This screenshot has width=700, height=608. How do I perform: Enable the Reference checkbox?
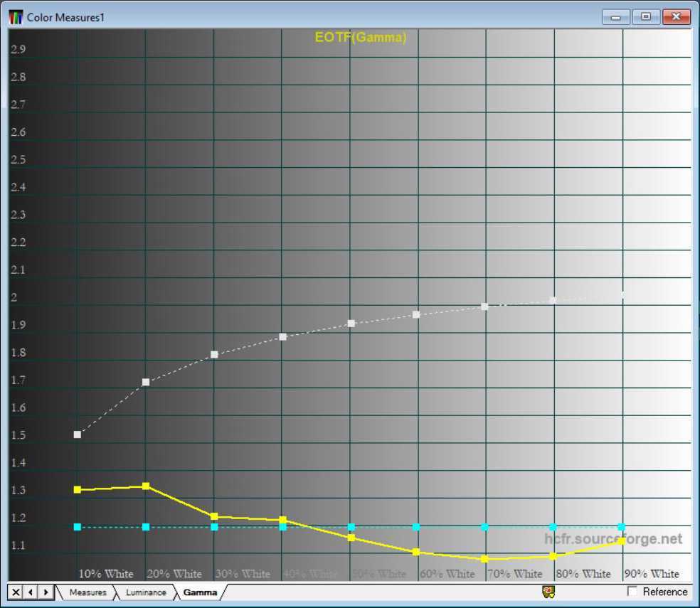(x=632, y=592)
